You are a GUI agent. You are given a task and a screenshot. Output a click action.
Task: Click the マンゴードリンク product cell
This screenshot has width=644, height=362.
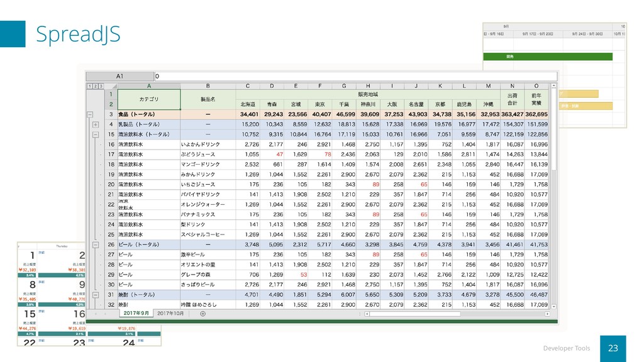point(208,165)
